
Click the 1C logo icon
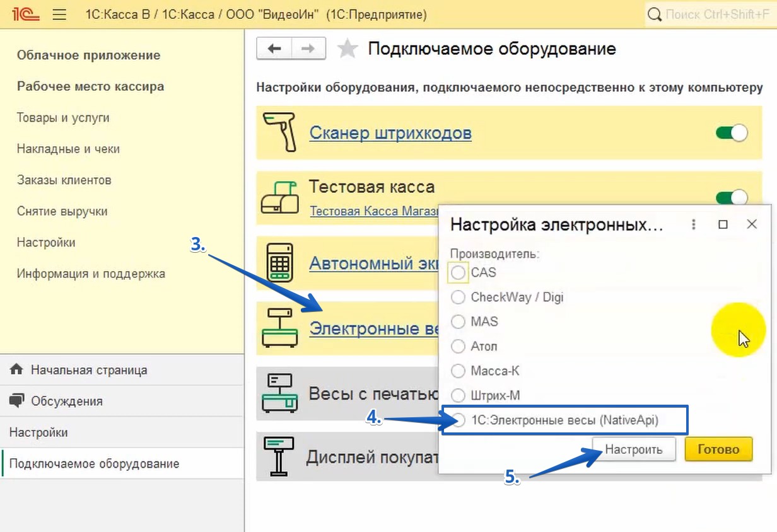tap(26, 14)
